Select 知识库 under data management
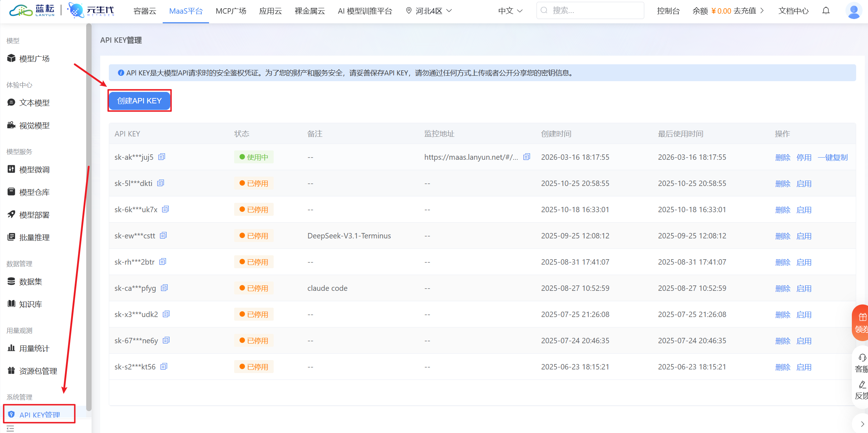Image resolution: width=868 pixels, height=433 pixels. coord(31,304)
